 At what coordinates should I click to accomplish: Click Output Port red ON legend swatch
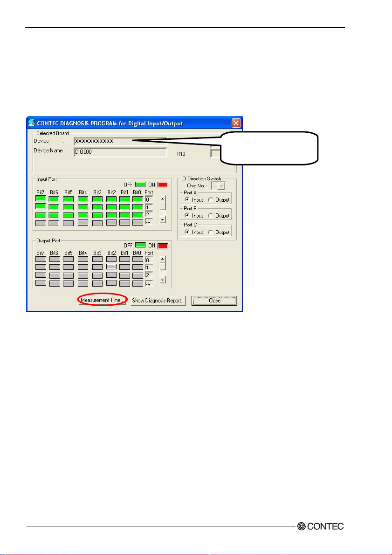pos(163,246)
